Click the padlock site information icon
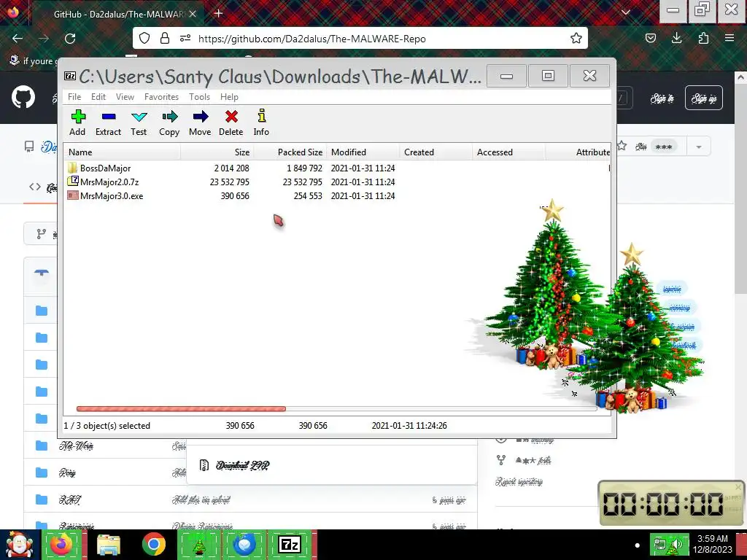Viewport: 747px width, 560px height. click(165, 38)
